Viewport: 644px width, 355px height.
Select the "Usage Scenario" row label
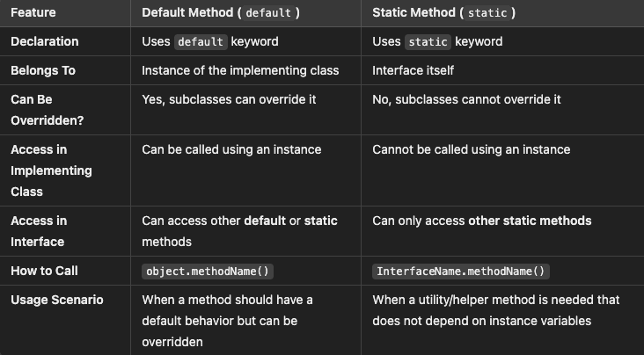point(56,300)
